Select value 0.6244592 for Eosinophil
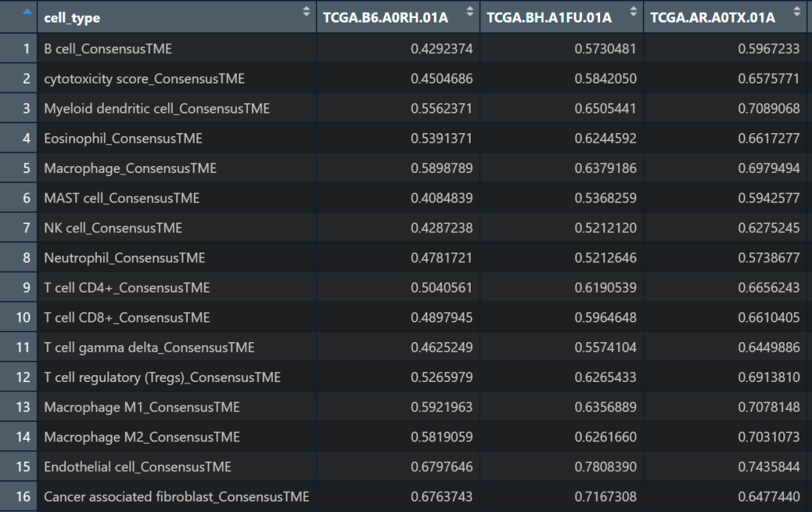The height and width of the screenshot is (512, 812). pyautogui.click(x=605, y=139)
